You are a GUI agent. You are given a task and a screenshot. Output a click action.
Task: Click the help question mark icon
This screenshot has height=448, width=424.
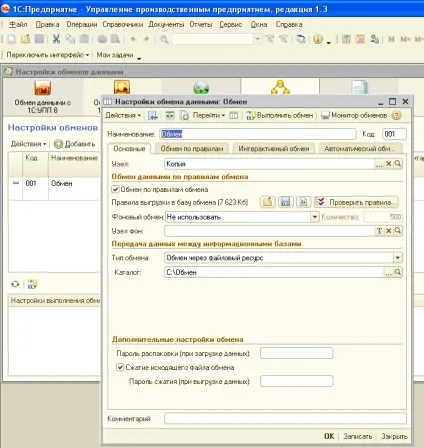tap(396, 116)
